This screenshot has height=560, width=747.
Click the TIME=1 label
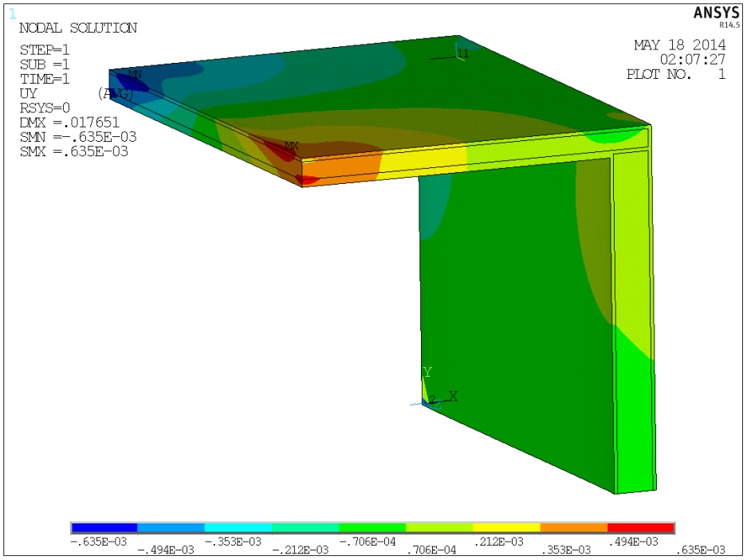click(45, 79)
